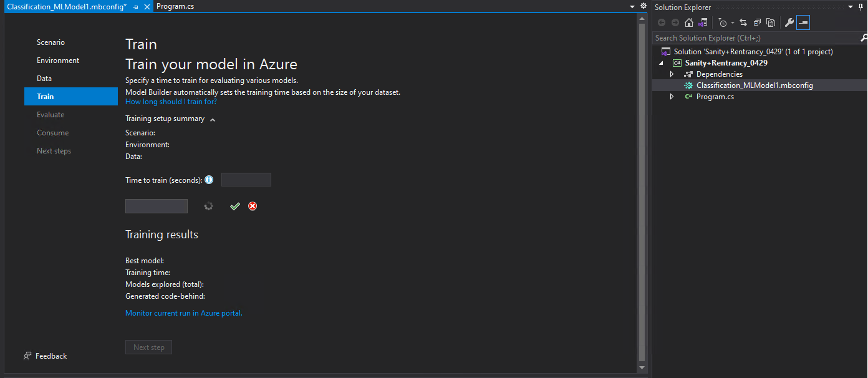Viewport: 868px width, 378px height.
Task: Select Dependencies in Solution Explorer
Action: click(719, 74)
